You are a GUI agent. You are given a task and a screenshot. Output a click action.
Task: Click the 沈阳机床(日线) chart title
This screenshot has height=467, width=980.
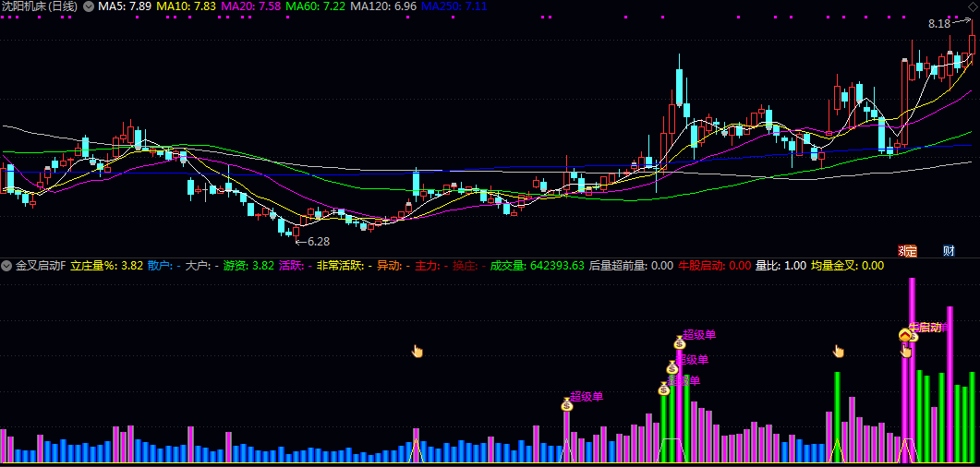pos(40,6)
